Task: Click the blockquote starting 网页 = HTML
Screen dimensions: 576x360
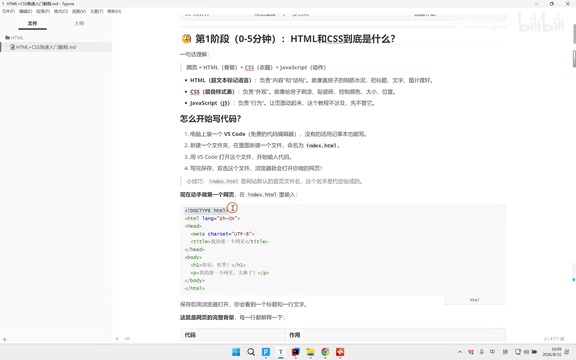Action: 256,67
